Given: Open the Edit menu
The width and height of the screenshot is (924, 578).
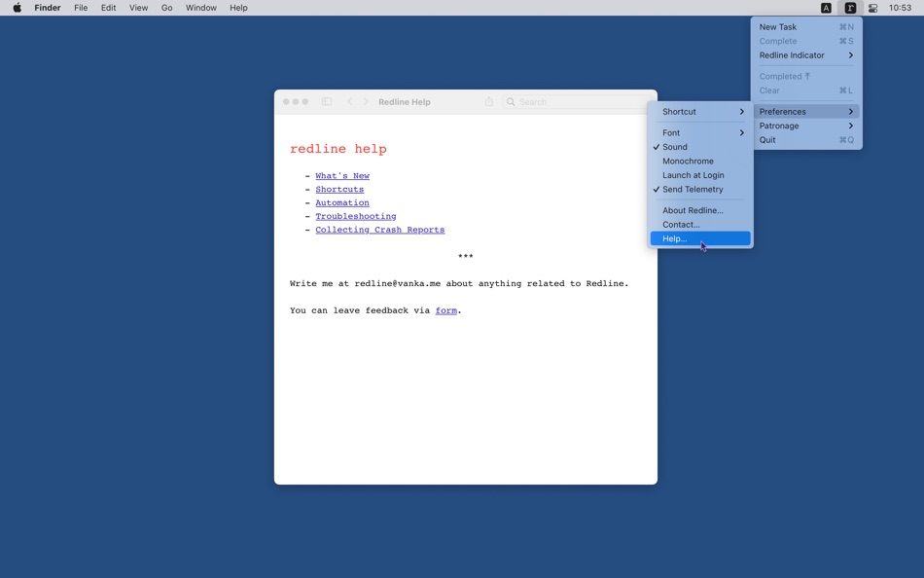Looking at the screenshot, I should [108, 8].
